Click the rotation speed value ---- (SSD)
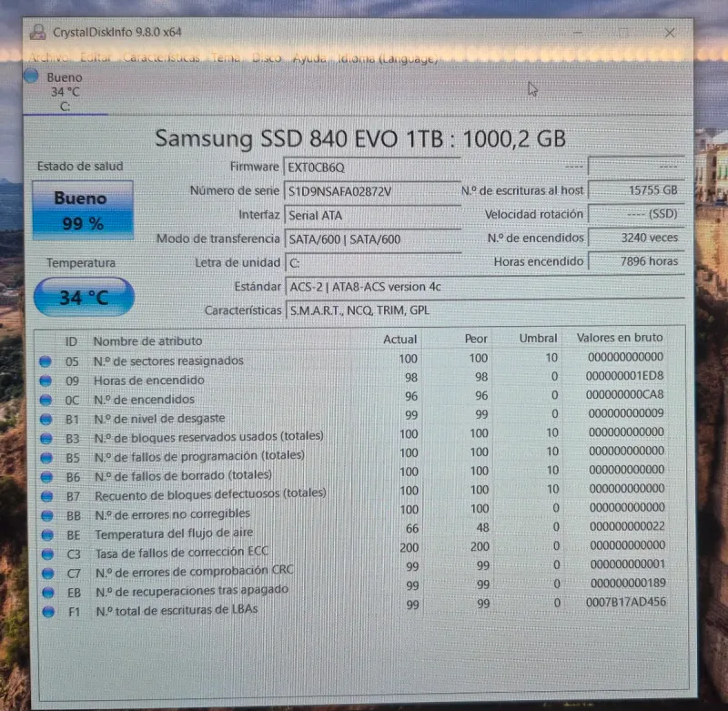Screen dimensions: 728x711 coord(636,214)
